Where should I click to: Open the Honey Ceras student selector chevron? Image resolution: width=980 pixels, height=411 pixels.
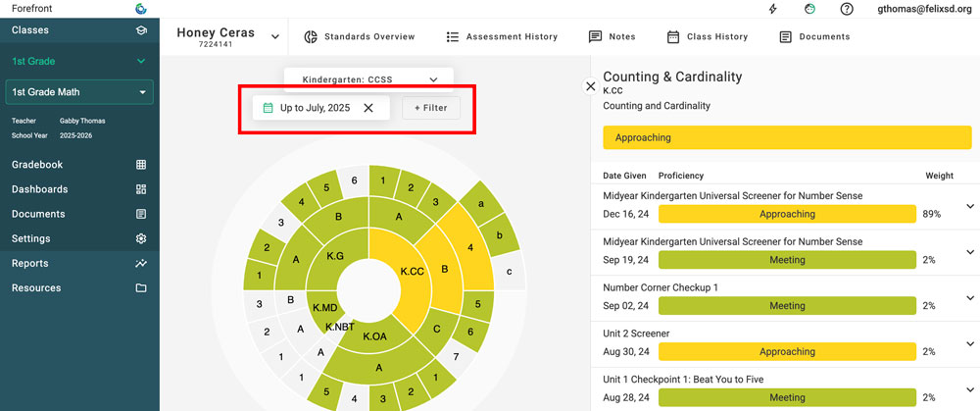[275, 37]
